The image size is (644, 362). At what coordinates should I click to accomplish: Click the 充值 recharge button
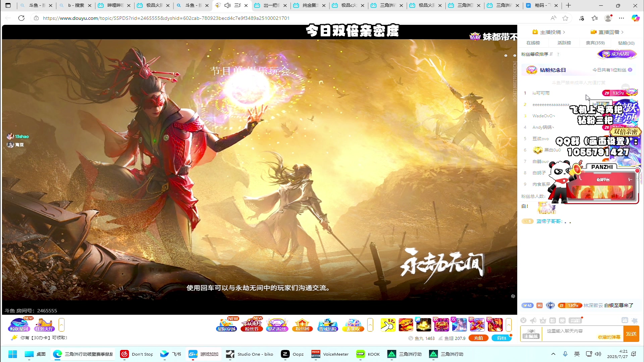coord(478,338)
